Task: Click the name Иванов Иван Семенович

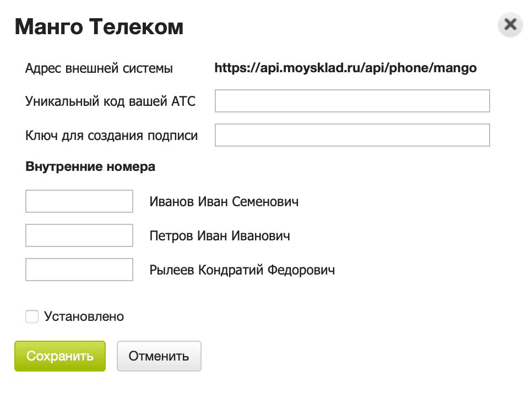Action: click(224, 201)
